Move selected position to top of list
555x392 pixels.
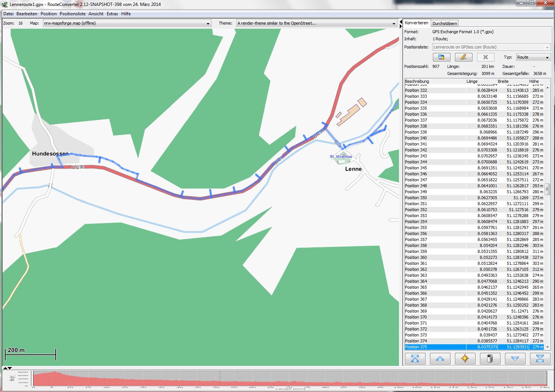pyautogui.click(x=415, y=359)
